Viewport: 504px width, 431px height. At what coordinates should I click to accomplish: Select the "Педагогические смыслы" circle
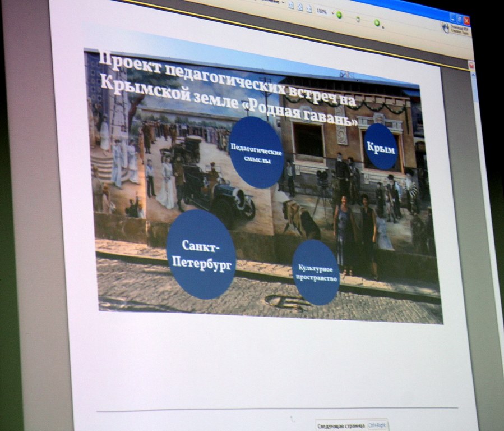pos(256,153)
